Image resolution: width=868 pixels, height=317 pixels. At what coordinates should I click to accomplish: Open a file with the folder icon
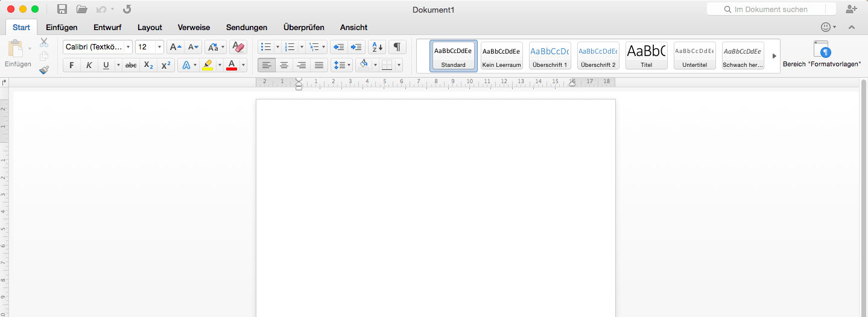coord(82,9)
